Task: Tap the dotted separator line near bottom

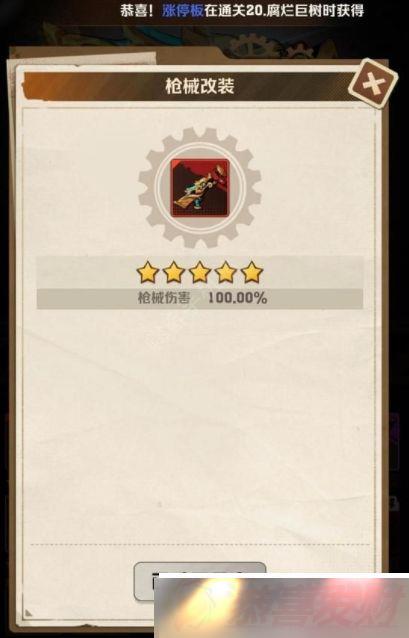Action: 200,544
